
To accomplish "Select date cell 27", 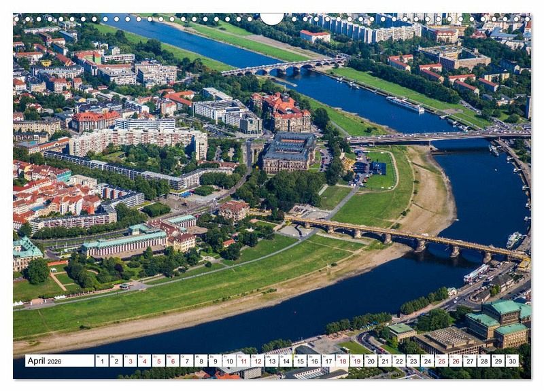I will click(x=470, y=361).
